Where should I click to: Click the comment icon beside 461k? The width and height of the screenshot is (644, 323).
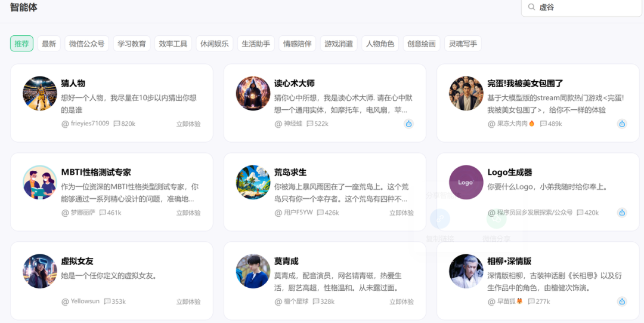pos(103,213)
